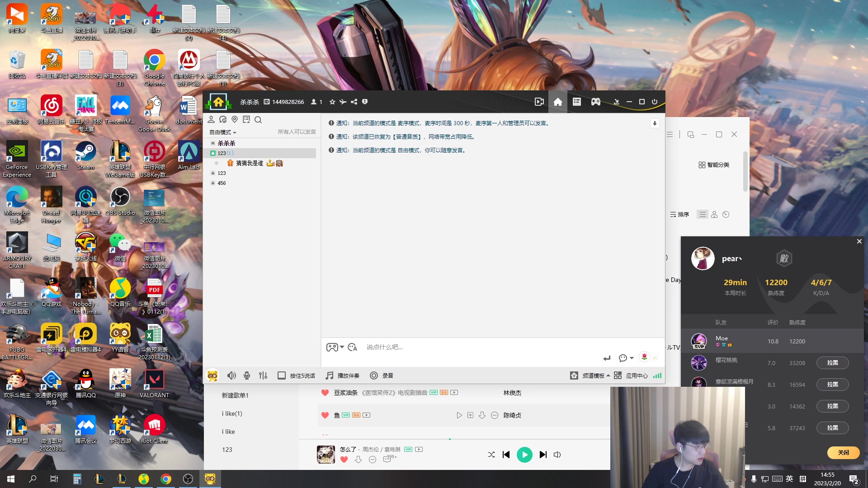Click the video broadcast icon in YY title bar
Viewport: 868px width, 488px height.
point(539,102)
